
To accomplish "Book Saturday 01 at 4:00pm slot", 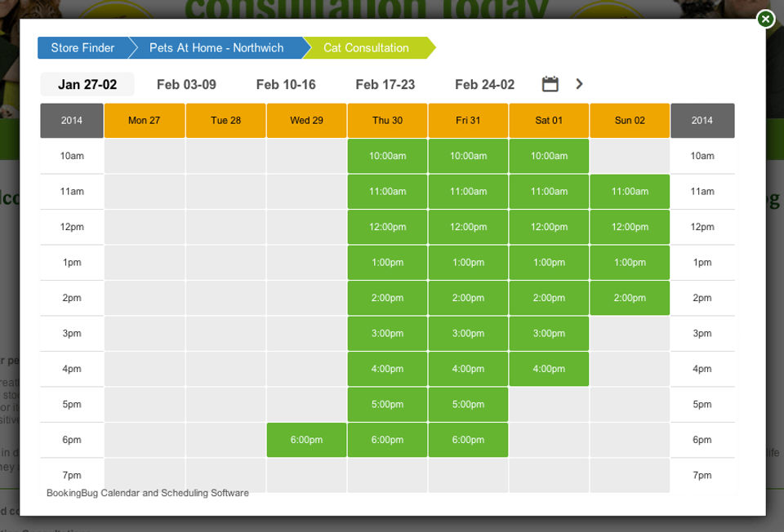I will pos(549,369).
